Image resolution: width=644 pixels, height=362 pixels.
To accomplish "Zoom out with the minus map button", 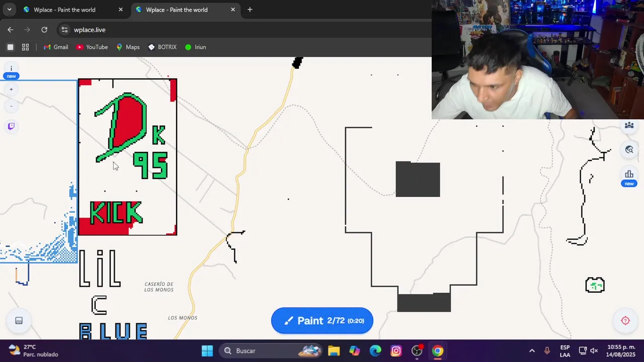I will tap(11, 106).
